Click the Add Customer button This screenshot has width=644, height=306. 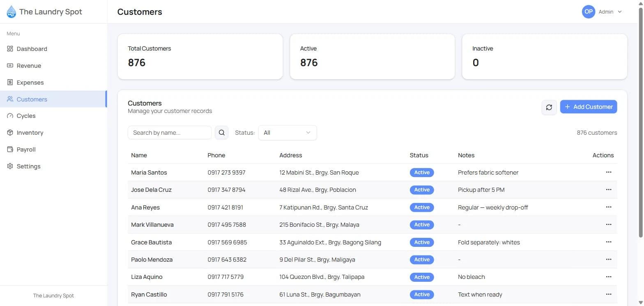point(589,107)
